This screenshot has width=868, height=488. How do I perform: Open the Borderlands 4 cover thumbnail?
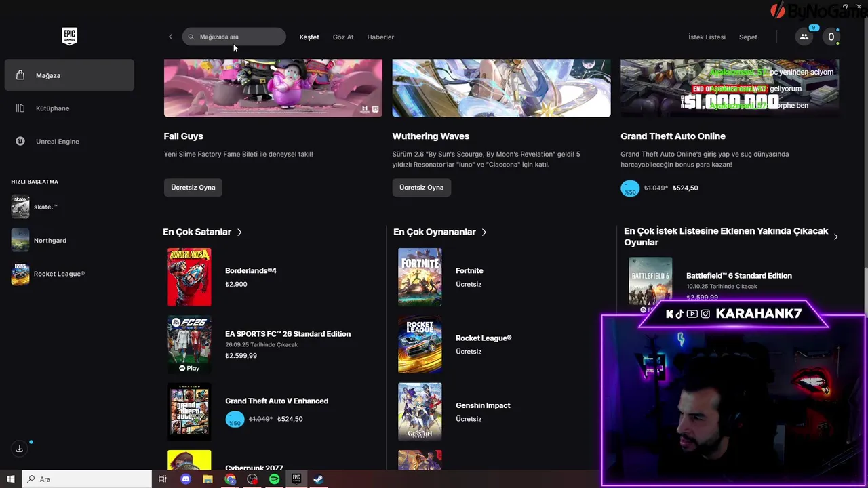(x=189, y=277)
